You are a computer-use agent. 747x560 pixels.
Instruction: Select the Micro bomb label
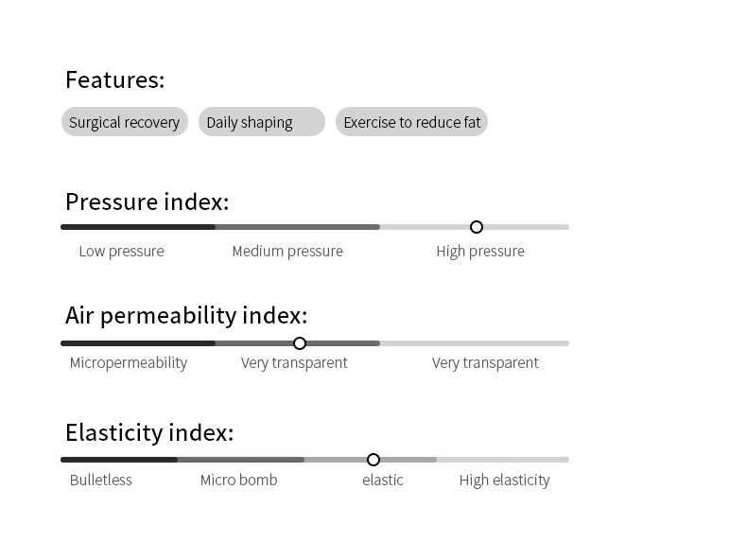239,481
